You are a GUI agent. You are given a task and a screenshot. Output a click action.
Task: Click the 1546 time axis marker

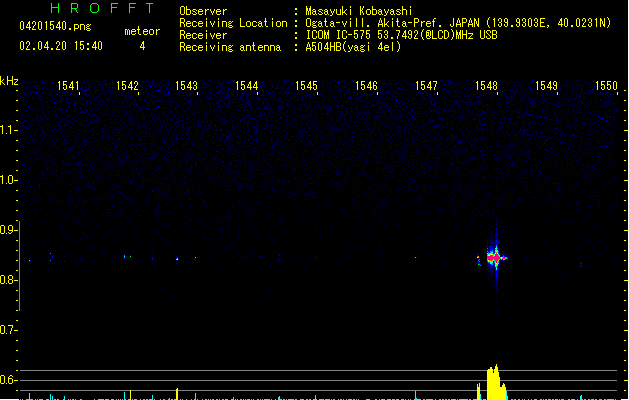click(366, 86)
